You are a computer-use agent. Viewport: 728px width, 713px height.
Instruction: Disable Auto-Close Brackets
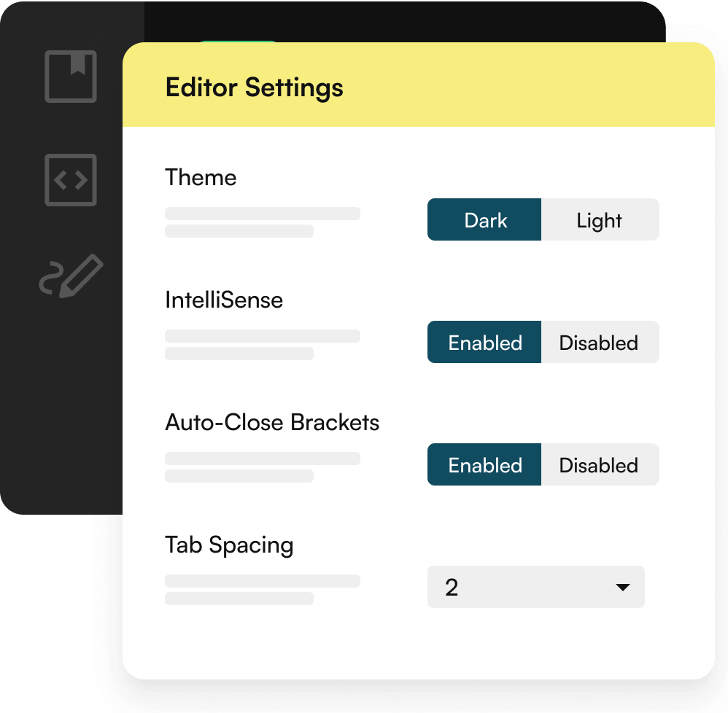pos(600,465)
